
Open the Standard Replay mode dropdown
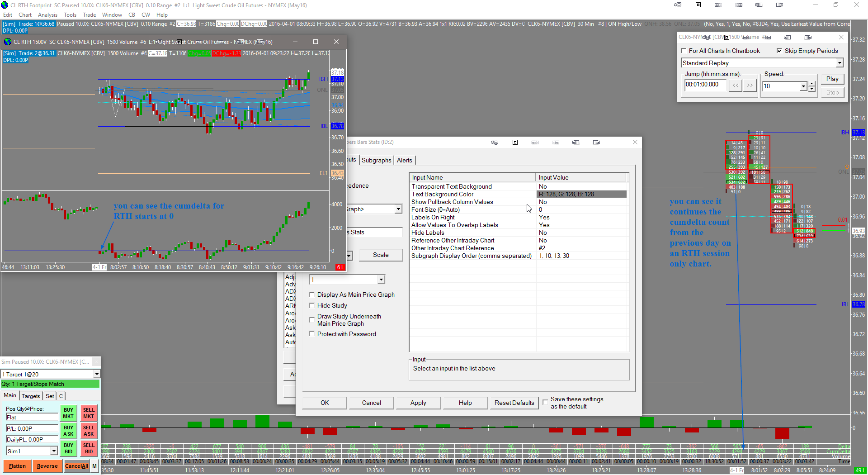point(840,63)
